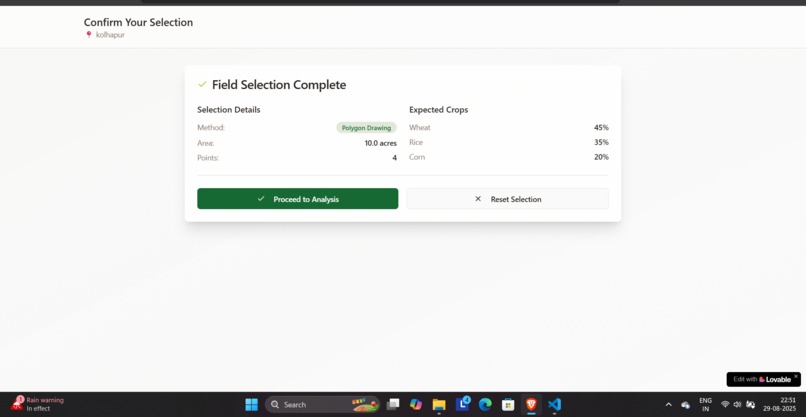Image resolution: width=806 pixels, height=417 pixels.
Task: Click the Corn 20% value
Action: [x=601, y=157]
